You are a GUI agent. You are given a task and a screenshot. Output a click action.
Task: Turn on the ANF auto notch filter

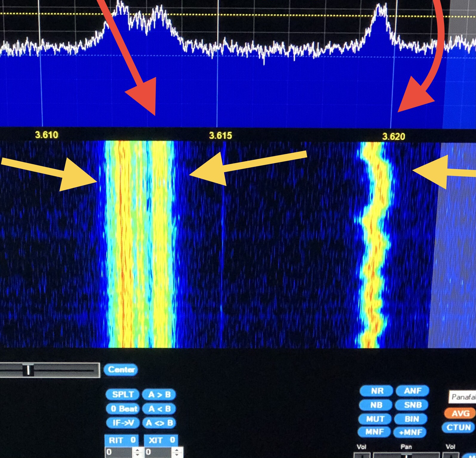click(x=412, y=391)
